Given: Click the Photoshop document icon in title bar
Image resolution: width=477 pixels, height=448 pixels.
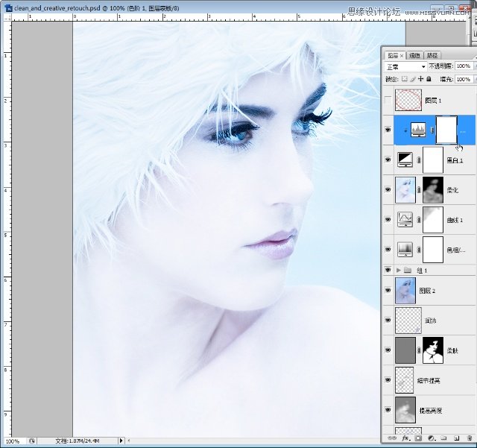Looking at the screenshot, I should 8,8.
